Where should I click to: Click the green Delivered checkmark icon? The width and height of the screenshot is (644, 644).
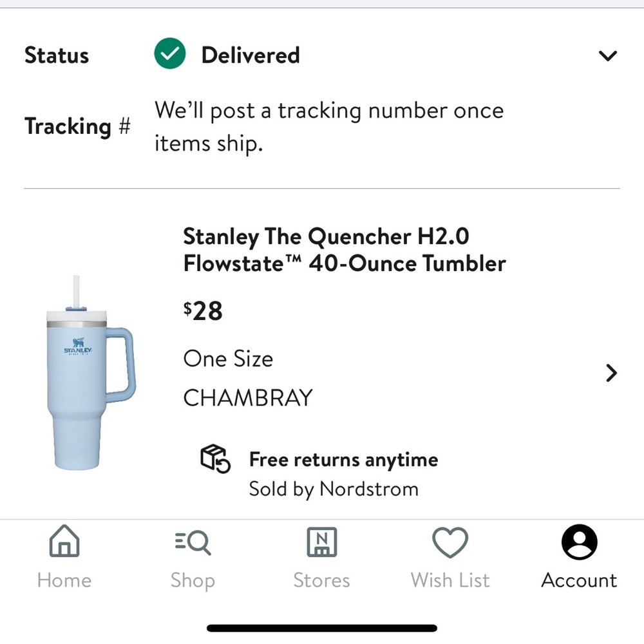170,53
